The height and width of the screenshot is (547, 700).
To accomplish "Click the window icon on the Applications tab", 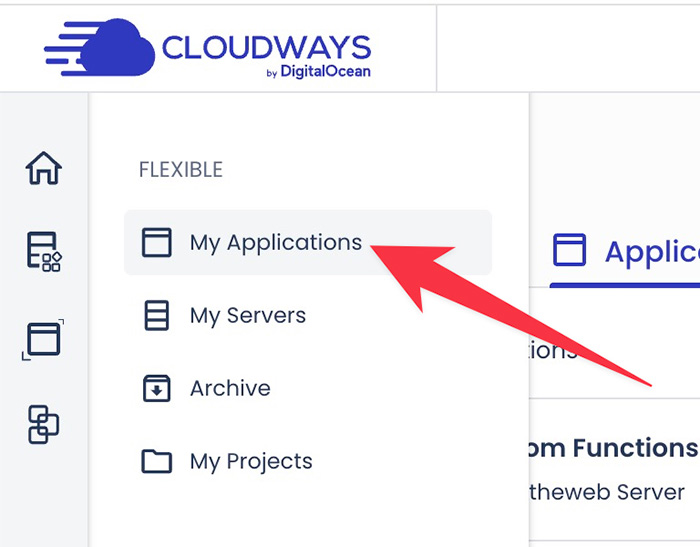I will 570,250.
